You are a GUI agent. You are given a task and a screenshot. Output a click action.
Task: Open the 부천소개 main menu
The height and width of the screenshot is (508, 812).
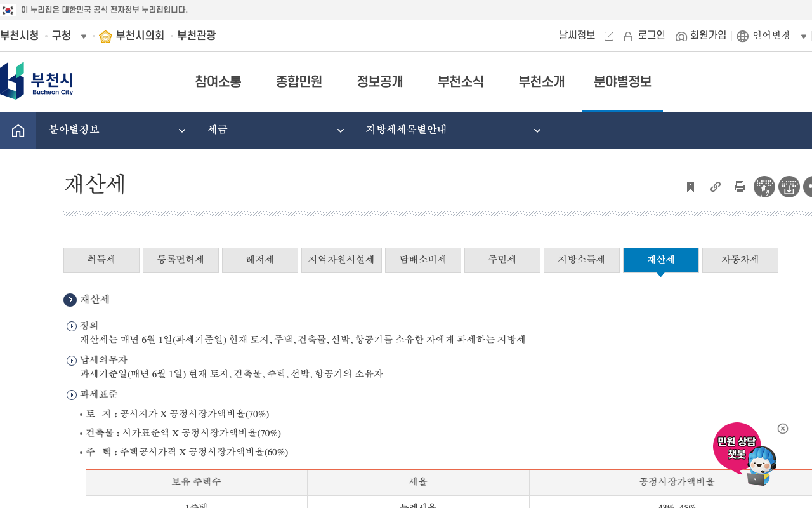coord(542,81)
